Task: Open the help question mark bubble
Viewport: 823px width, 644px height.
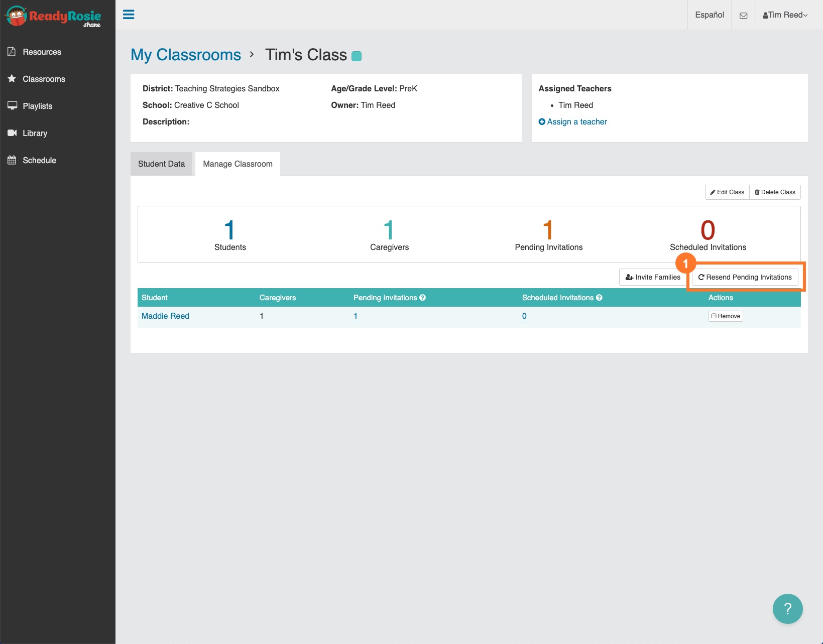Action: point(787,608)
